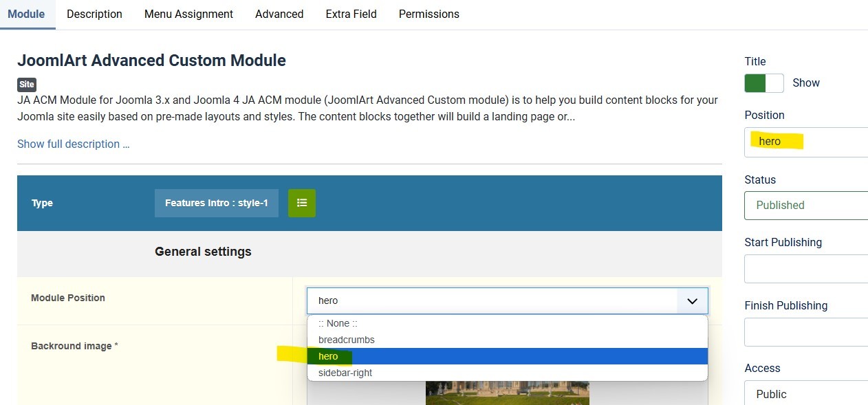Click the Start Publishing date field

[x=805, y=268]
